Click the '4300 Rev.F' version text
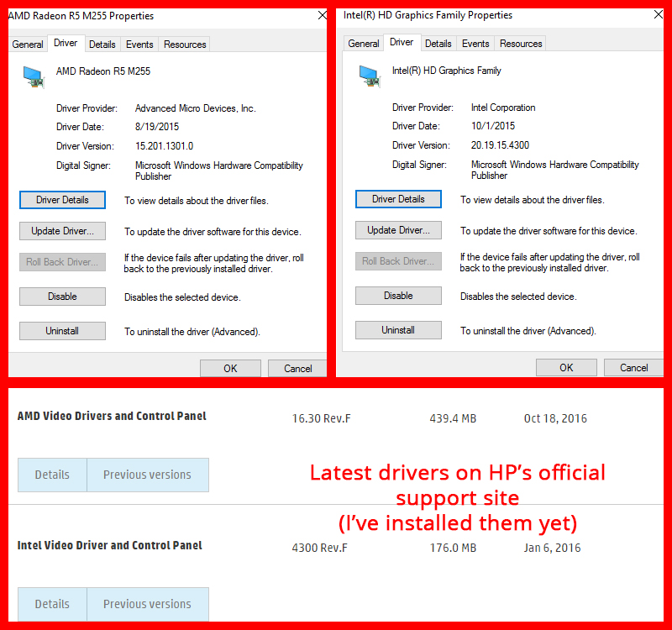The image size is (672, 630). tap(320, 549)
